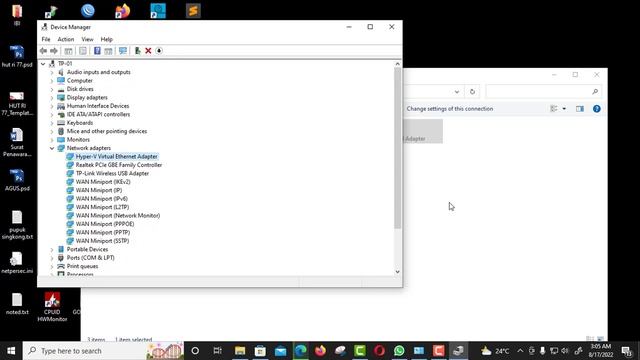Click the Update device driver toolbar icon

(138, 51)
